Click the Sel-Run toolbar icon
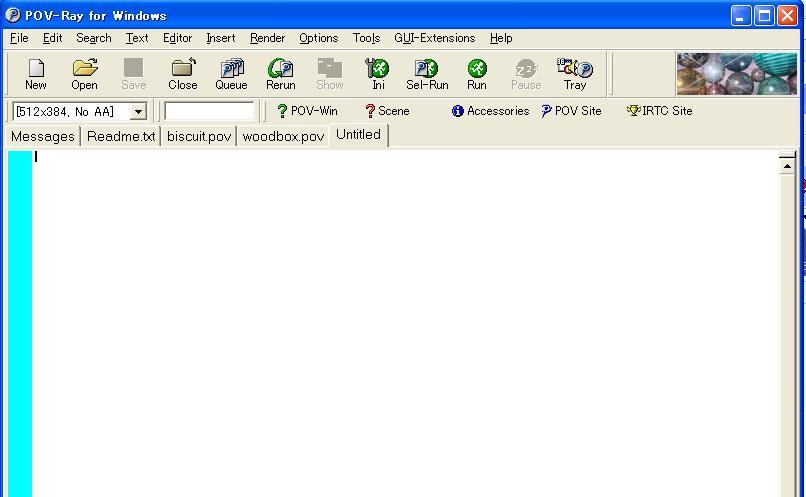The height and width of the screenshot is (497, 806). pyautogui.click(x=427, y=74)
